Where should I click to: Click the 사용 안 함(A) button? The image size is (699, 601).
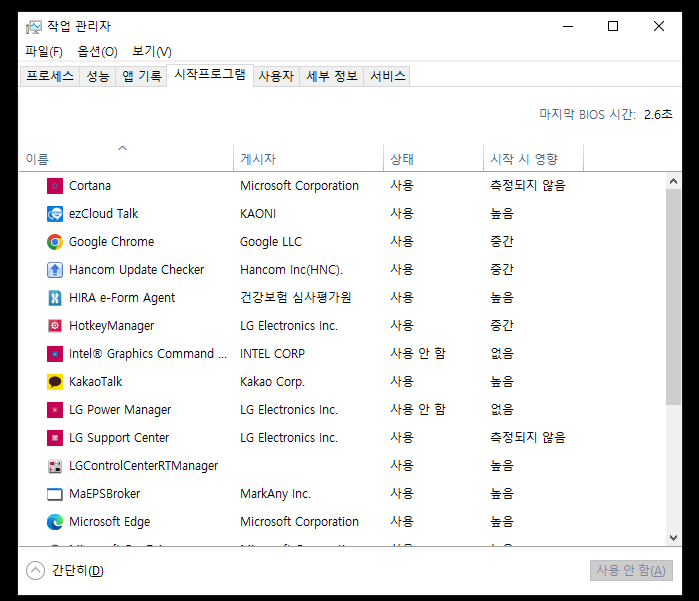point(631,570)
